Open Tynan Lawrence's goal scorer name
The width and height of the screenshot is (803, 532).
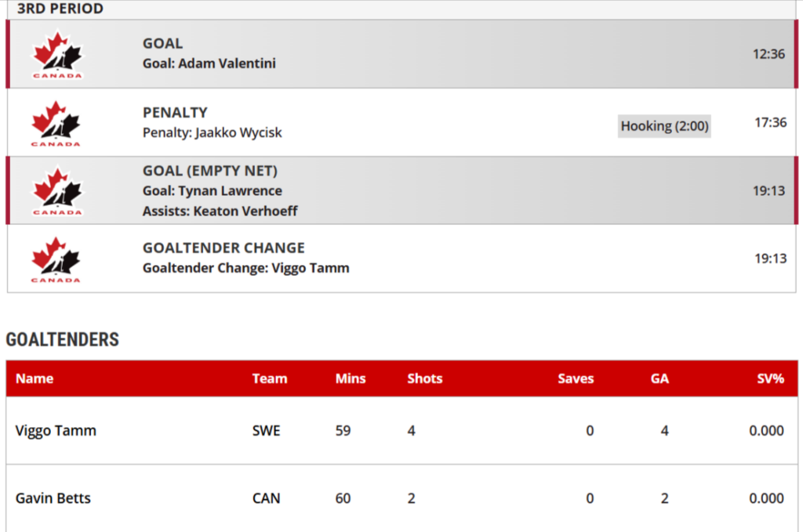[x=230, y=191]
